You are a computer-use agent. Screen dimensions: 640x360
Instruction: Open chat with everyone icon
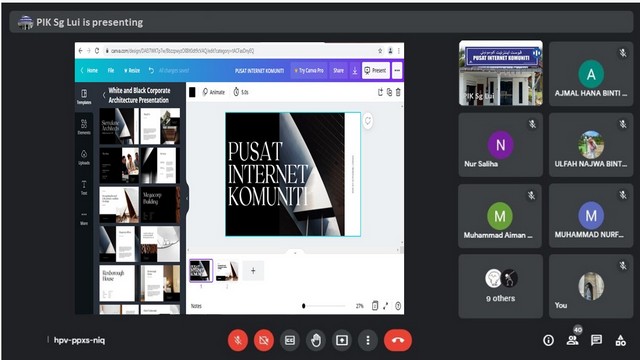coord(596,340)
